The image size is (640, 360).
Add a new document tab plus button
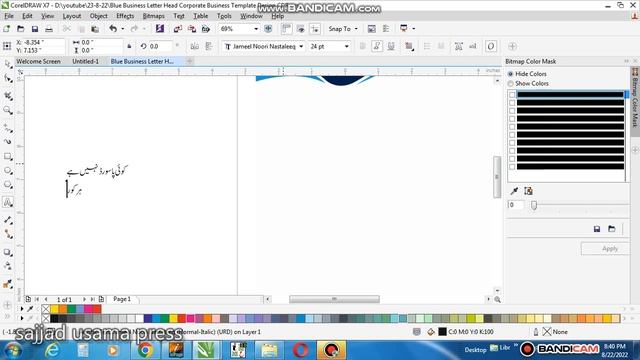[x=189, y=61]
